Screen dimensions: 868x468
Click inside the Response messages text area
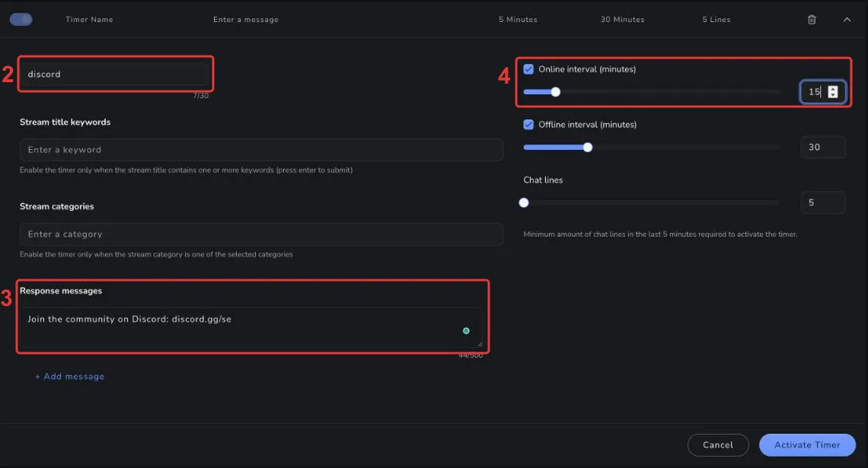point(251,327)
